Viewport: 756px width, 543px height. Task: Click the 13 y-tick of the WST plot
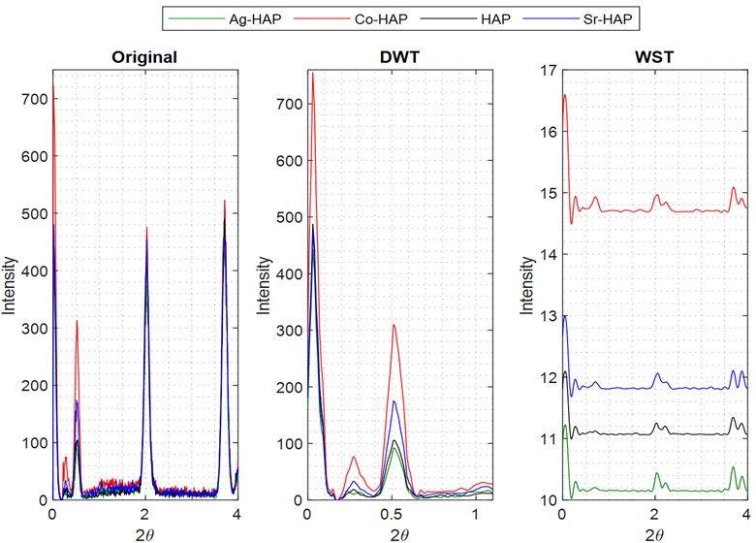pos(548,316)
